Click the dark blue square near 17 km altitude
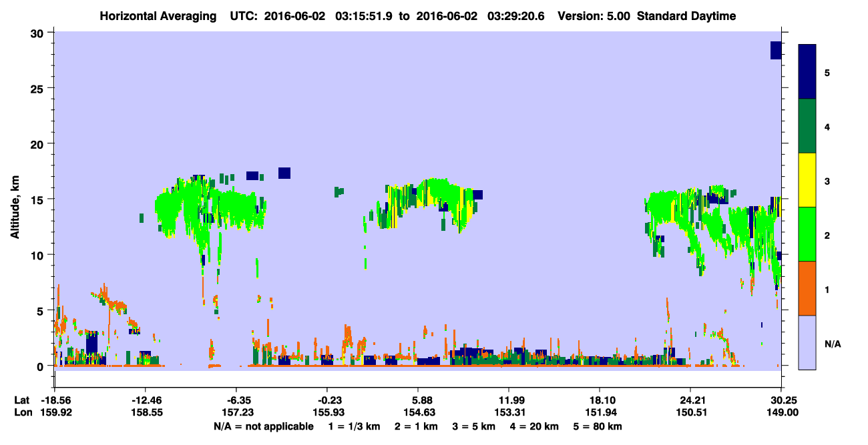The height and width of the screenshot is (445, 868). coord(284,173)
